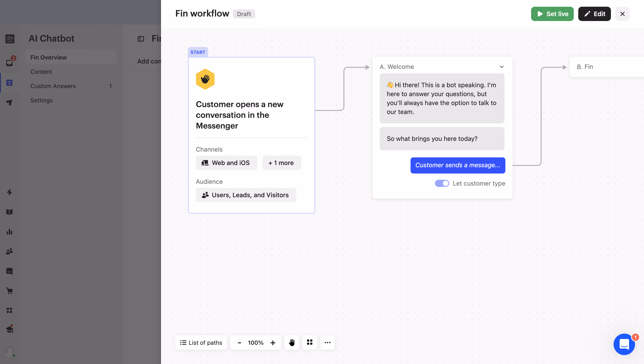Open the Intercom Messenger launcher bubble
This screenshot has height=364, width=644.
click(x=624, y=345)
